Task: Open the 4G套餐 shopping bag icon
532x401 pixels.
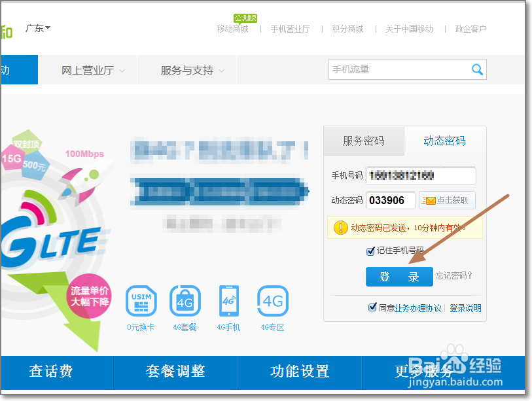Action: (x=185, y=300)
